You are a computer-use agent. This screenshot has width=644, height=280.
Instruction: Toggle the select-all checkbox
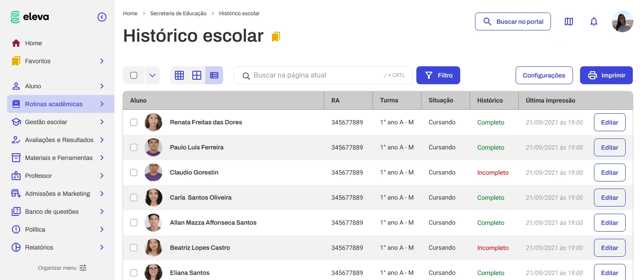point(134,75)
